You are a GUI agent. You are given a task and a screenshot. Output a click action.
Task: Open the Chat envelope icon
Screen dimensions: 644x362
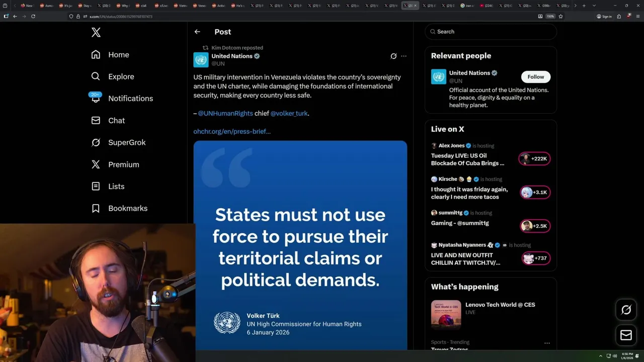point(96,121)
